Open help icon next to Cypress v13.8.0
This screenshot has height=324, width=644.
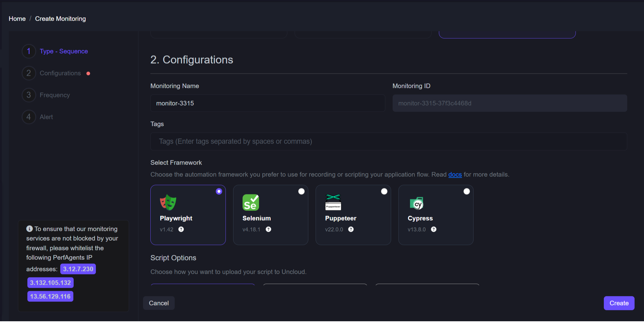tap(434, 229)
